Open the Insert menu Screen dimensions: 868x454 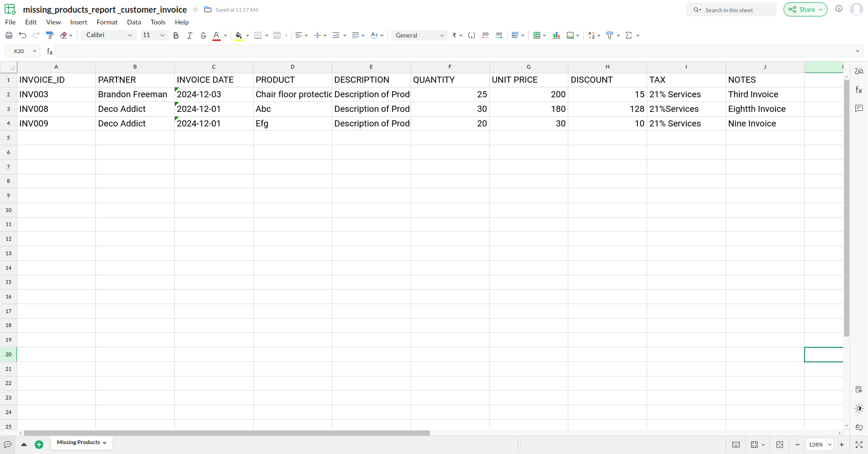click(x=78, y=22)
